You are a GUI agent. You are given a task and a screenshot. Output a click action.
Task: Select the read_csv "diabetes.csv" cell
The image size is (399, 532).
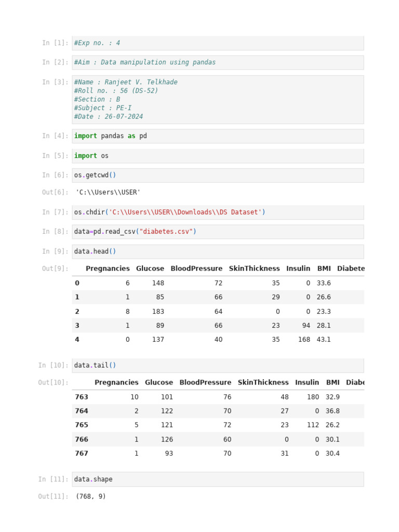(x=218, y=232)
